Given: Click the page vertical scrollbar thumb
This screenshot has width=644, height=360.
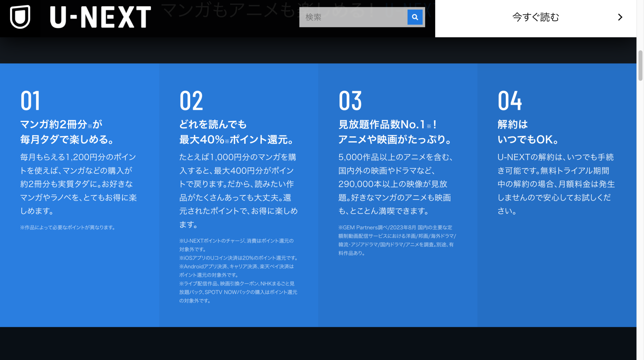Looking at the screenshot, I should (x=640, y=65).
